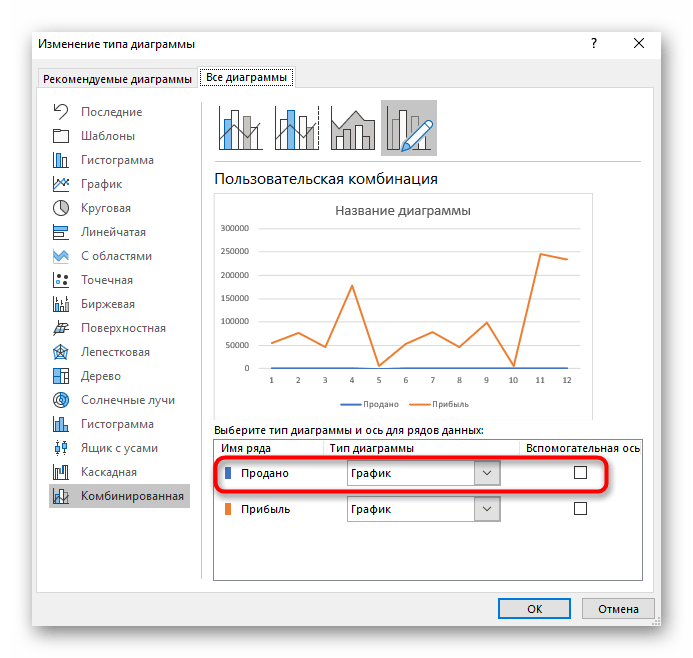
Task: Select the Линейчатая bar chart icon
Action: [61, 232]
